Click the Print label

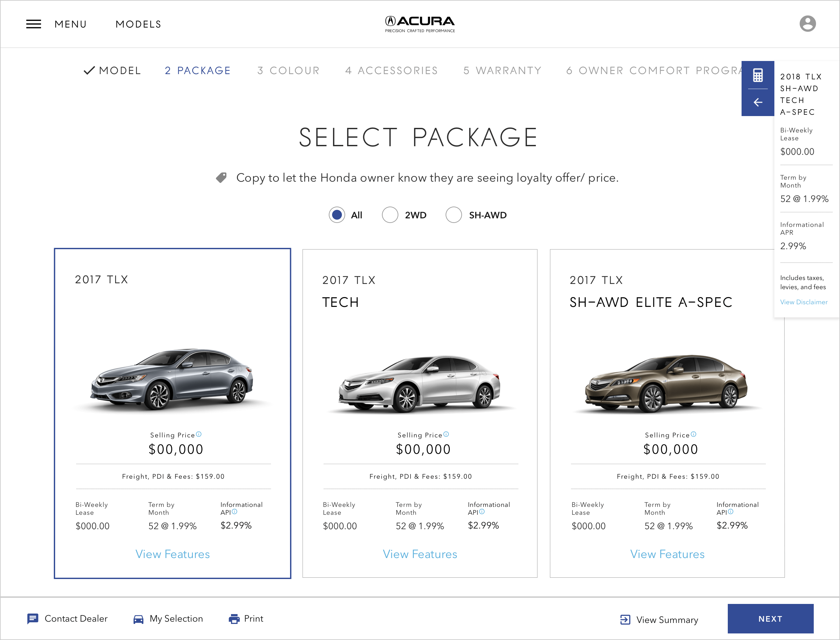(x=254, y=619)
